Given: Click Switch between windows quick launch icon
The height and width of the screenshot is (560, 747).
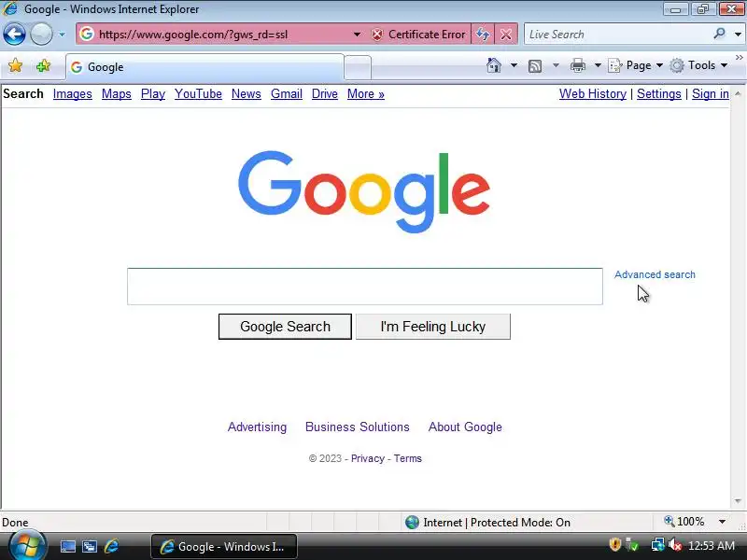Looking at the screenshot, I should pyautogui.click(x=89, y=546).
